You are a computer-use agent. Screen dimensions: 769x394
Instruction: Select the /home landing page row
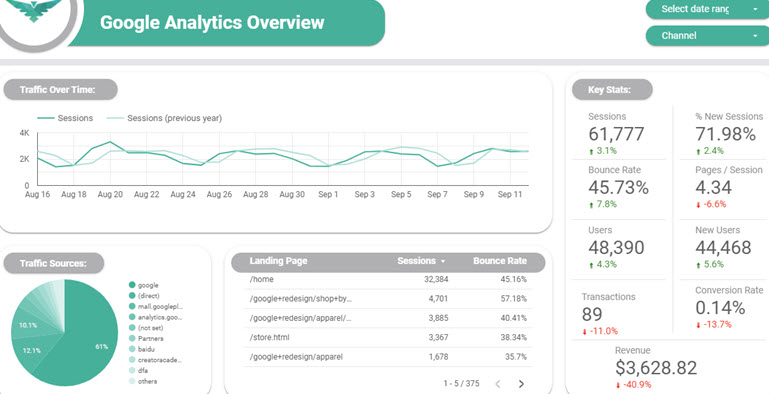(x=387, y=280)
